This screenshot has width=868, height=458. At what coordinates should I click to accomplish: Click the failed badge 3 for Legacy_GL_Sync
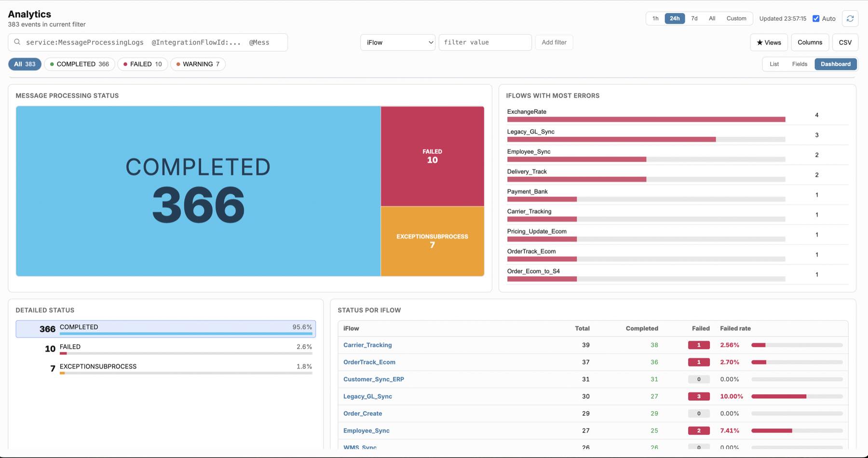click(x=699, y=396)
